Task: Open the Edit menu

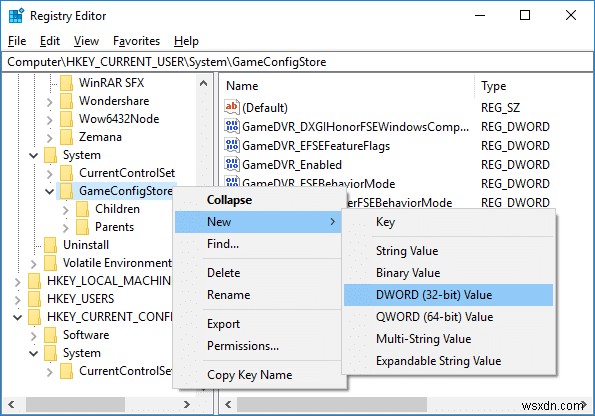Action: point(50,41)
